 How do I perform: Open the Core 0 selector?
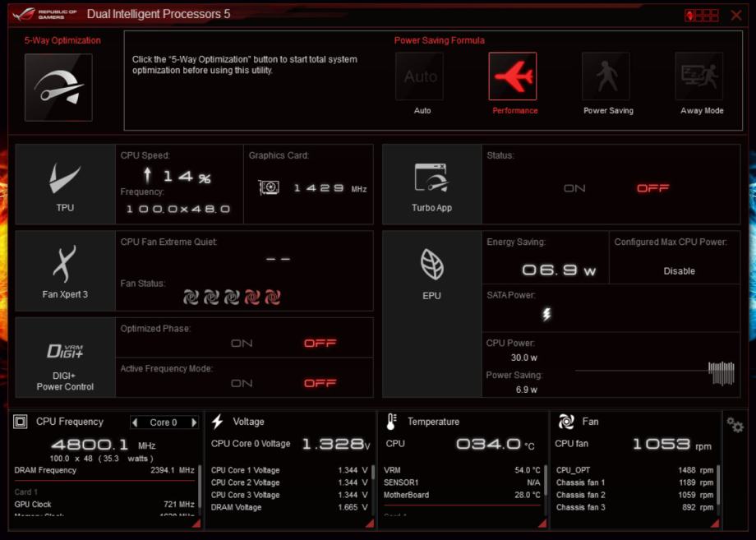tap(164, 422)
